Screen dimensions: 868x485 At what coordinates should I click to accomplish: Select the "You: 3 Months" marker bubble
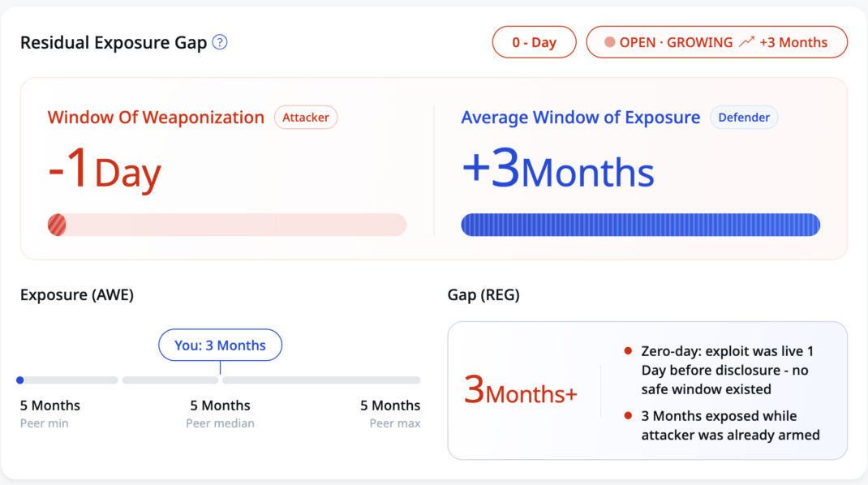point(220,346)
